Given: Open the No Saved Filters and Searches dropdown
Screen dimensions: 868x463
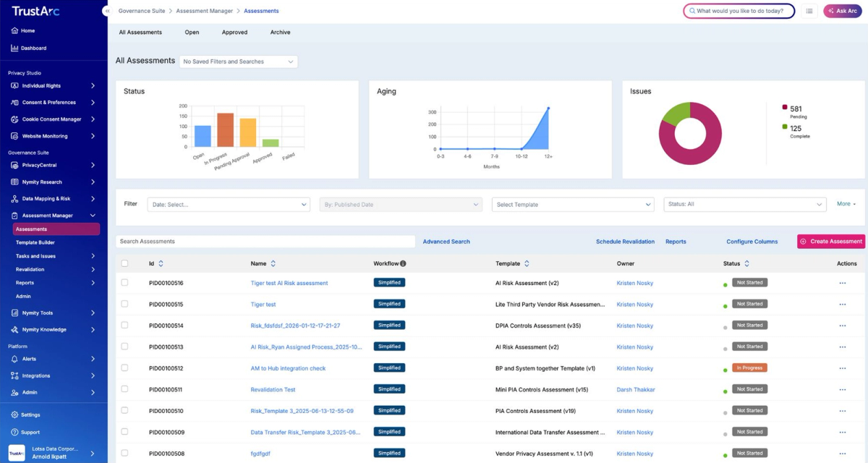Looking at the screenshot, I should pyautogui.click(x=239, y=61).
